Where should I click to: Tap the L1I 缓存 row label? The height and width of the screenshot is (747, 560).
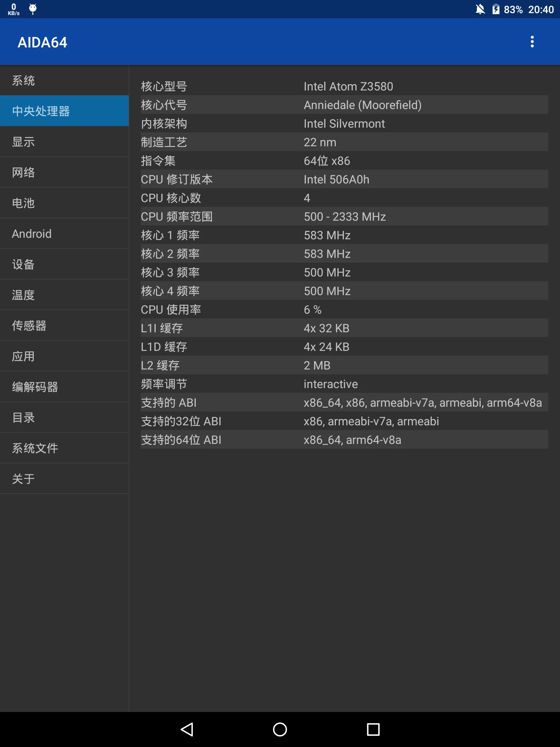[x=162, y=328]
